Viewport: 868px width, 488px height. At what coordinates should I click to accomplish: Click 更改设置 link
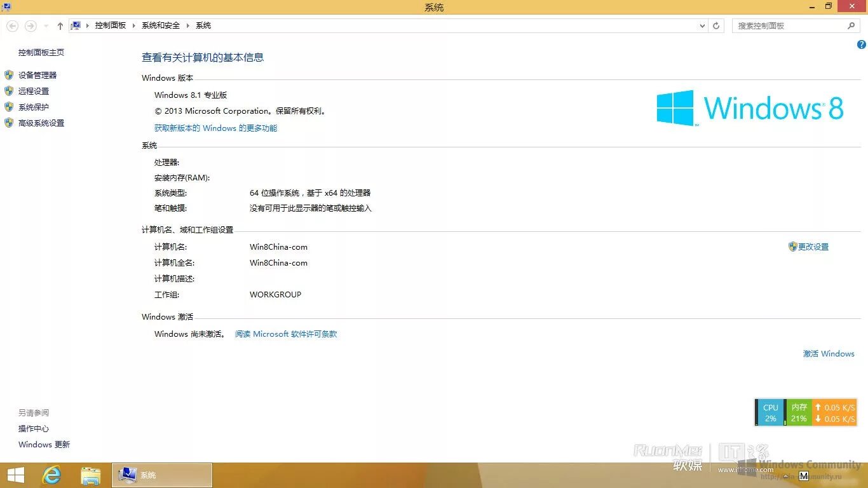[x=813, y=247]
